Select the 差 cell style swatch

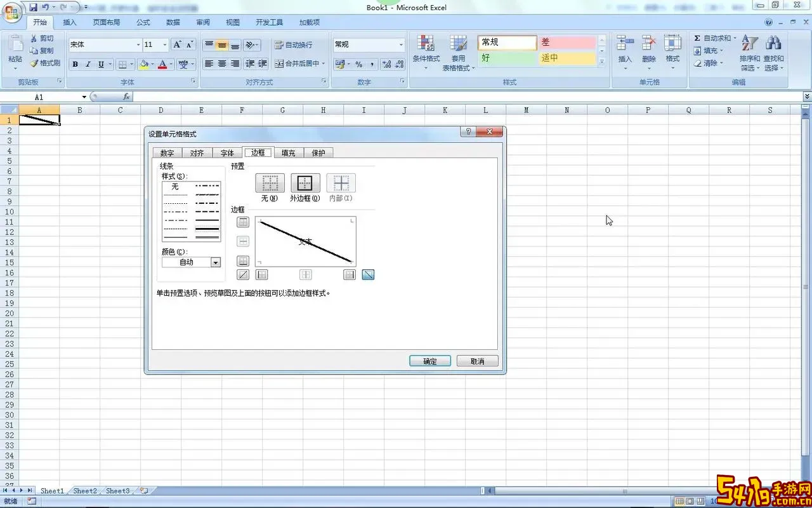(567, 43)
